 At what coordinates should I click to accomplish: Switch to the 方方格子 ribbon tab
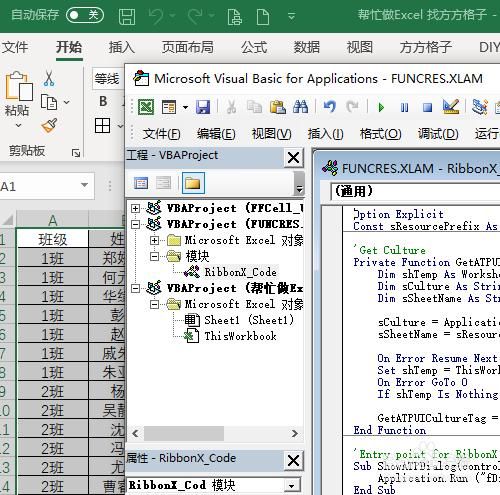click(x=426, y=47)
